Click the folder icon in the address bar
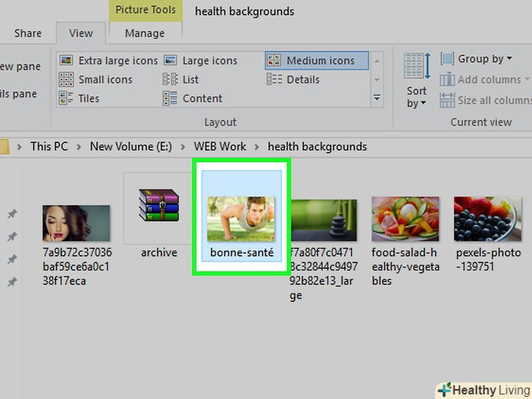 [x=4, y=147]
